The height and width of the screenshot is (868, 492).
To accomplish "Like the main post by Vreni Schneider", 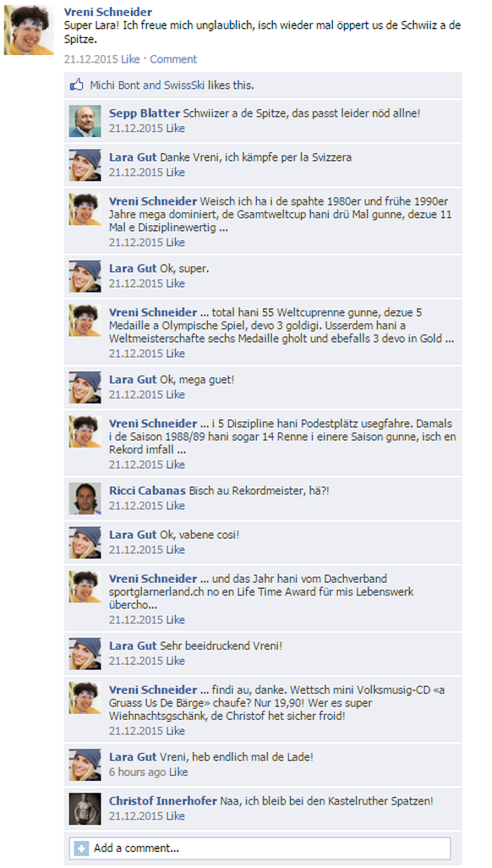I will click(131, 59).
